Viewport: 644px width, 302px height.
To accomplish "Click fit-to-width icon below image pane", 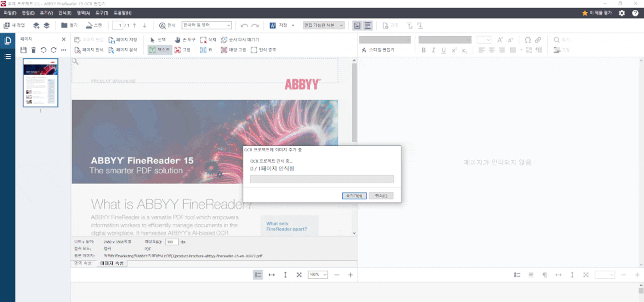I will [x=271, y=275].
